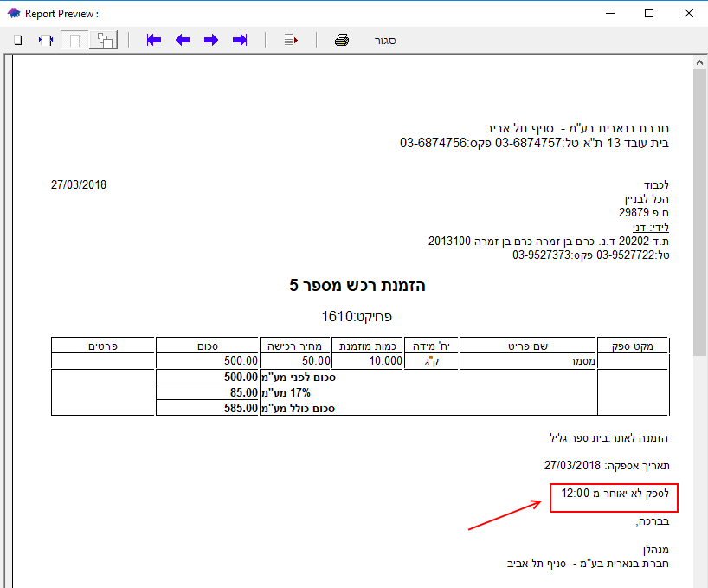Click the לכבוד addressee label

[657, 184]
